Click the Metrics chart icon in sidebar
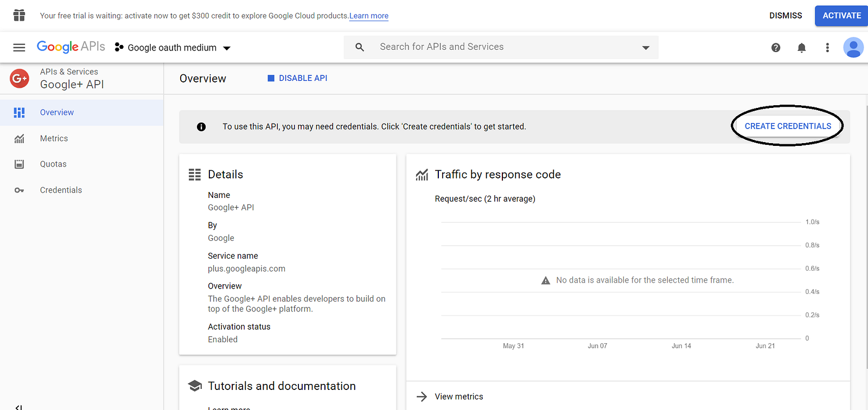 click(x=19, y=139)
